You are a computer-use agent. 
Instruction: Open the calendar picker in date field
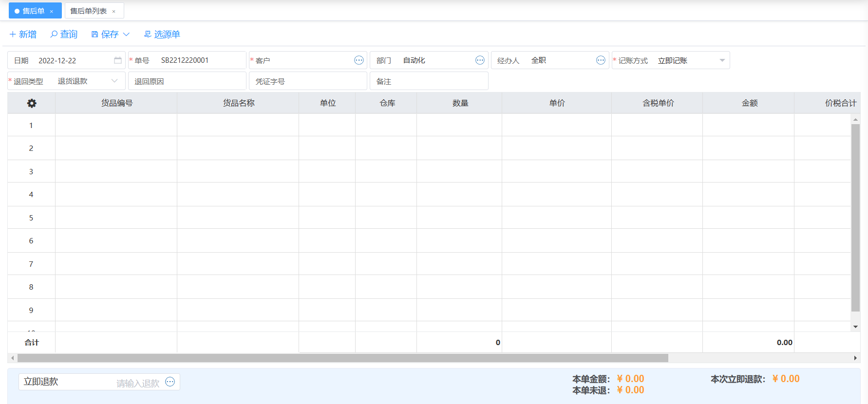click(x=118, y=60)
